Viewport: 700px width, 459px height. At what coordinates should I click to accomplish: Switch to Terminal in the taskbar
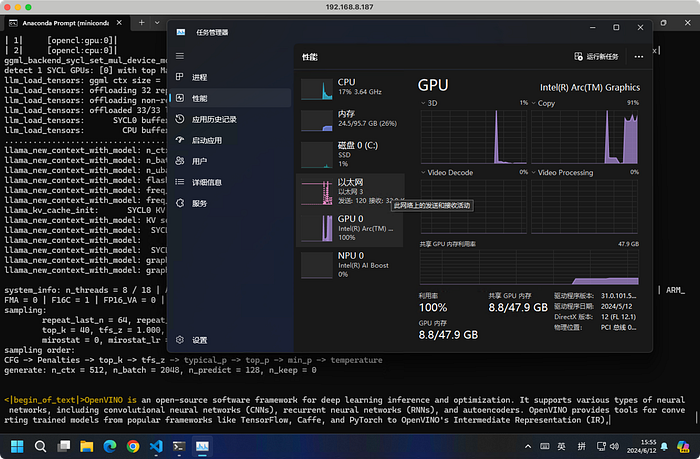tap(179, 446)
